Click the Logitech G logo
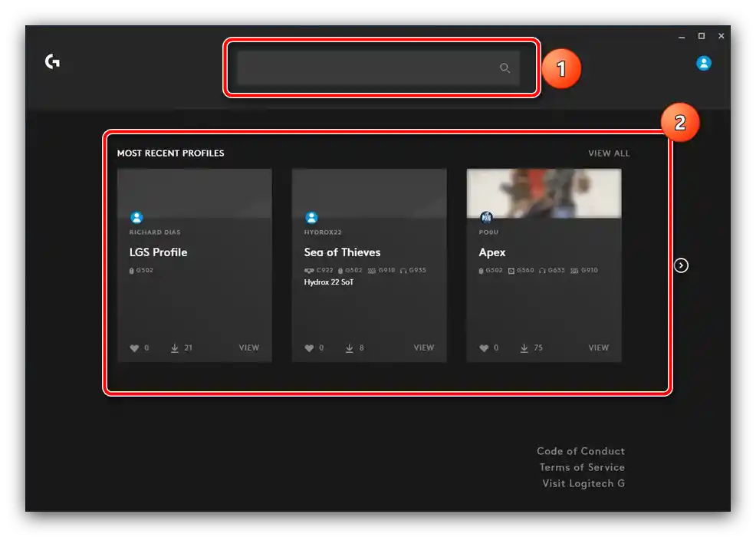Screen dimensions: 756x537 click(52, 61)
